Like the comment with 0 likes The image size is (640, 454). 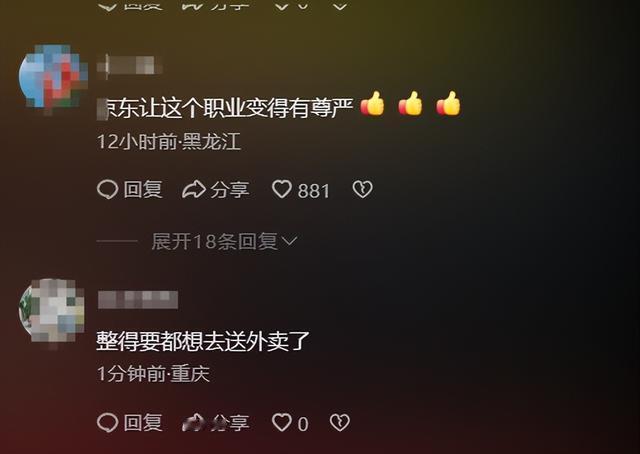(290, 423)
